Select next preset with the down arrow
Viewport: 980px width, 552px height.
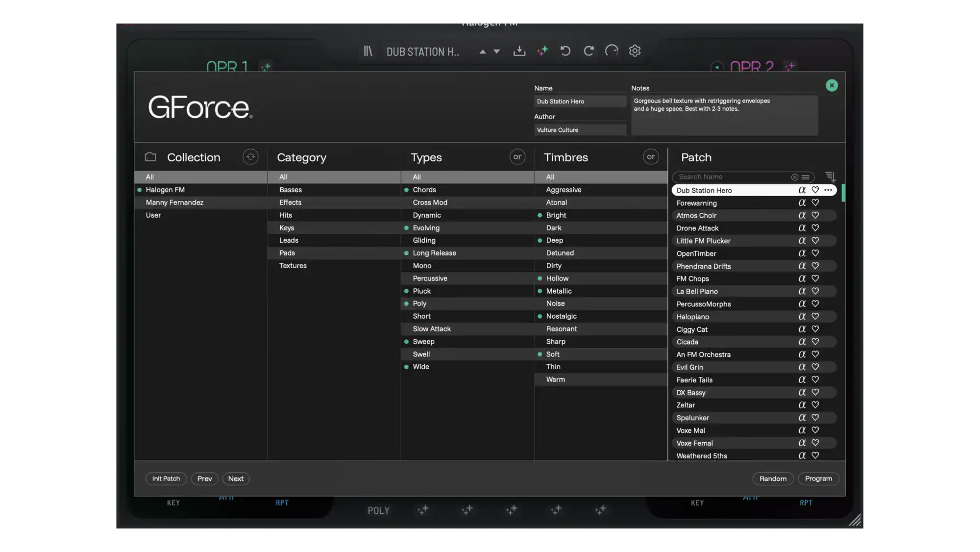pos(497,51)
